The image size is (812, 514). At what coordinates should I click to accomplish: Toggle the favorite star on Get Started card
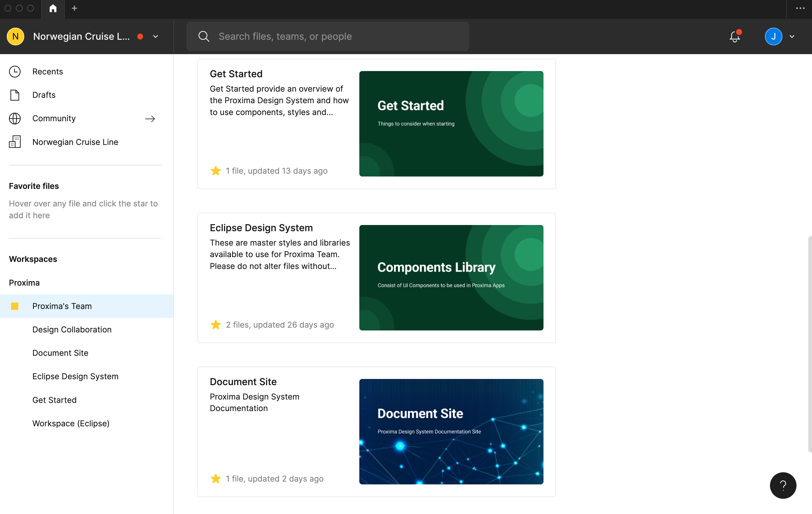(215, 171)
